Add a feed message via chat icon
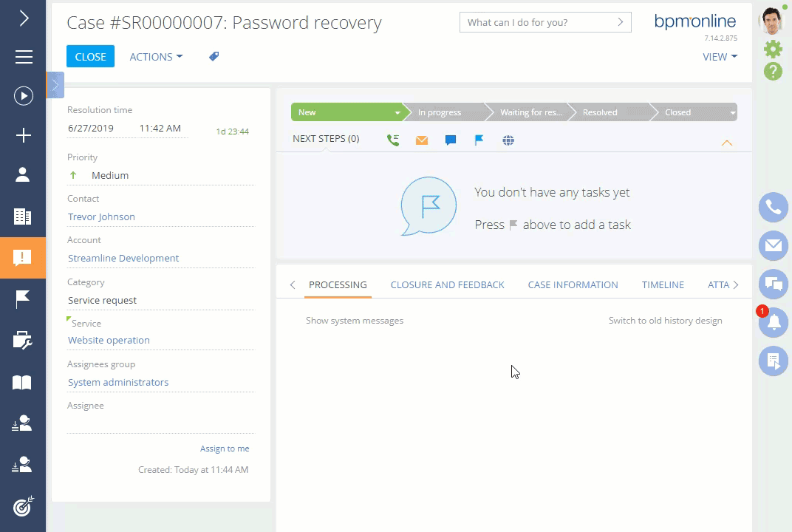The width and height of the screenshot is (792, 532). (451, 140)
